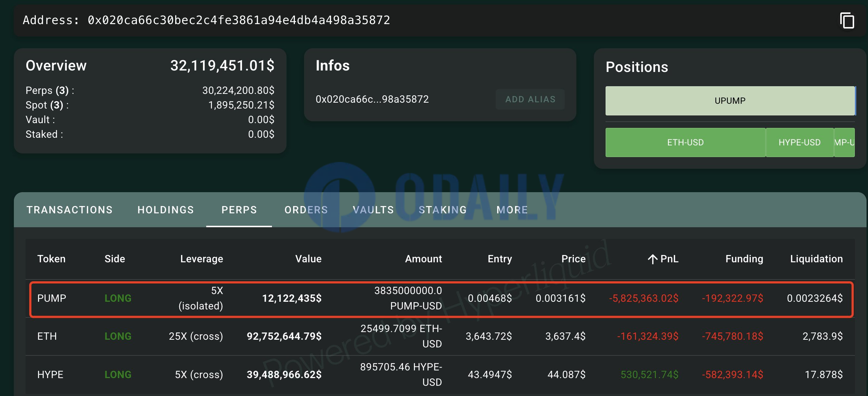Click the 895705.46 HYPE-USD amount
Viewport: 868px width, 396px height.
coord(401,375)
